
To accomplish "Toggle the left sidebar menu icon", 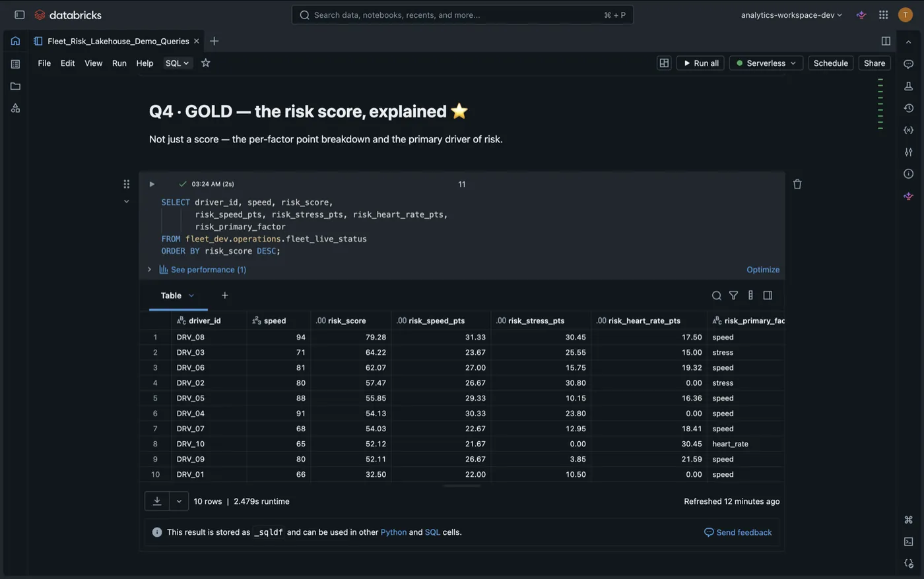I will click(x=20, y=15).
